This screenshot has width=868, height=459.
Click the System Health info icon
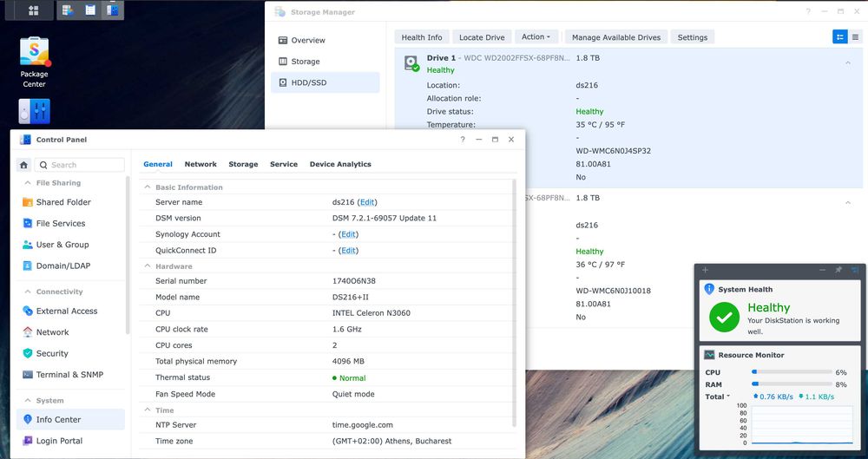coord(709,289)
